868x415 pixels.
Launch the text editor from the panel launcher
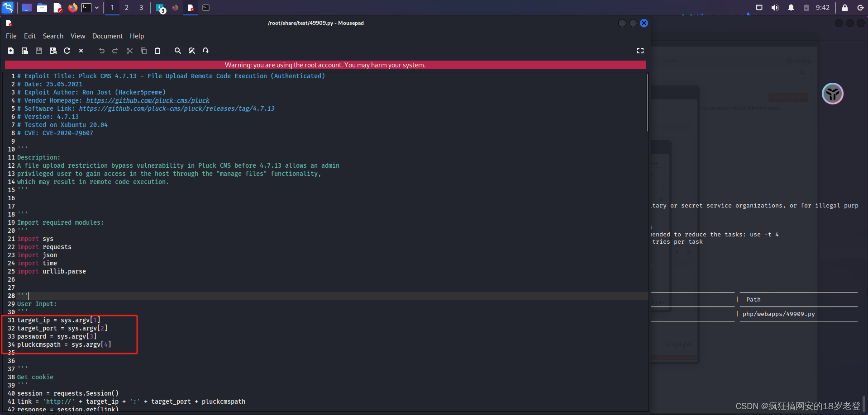click(57, 8)
